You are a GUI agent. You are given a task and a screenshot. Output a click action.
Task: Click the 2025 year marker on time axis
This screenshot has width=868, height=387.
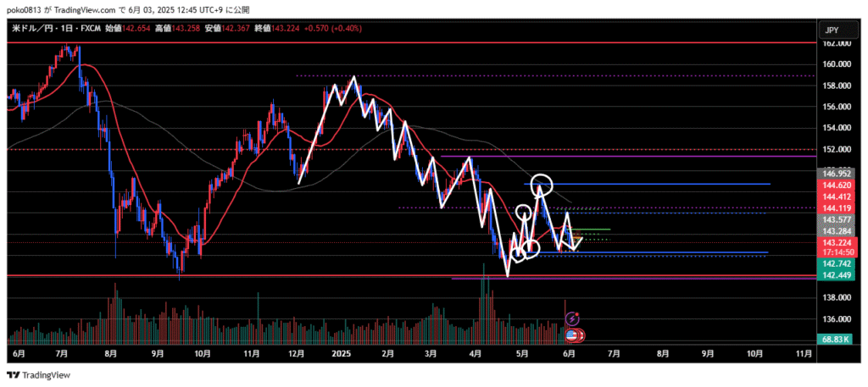pos(341,353)
